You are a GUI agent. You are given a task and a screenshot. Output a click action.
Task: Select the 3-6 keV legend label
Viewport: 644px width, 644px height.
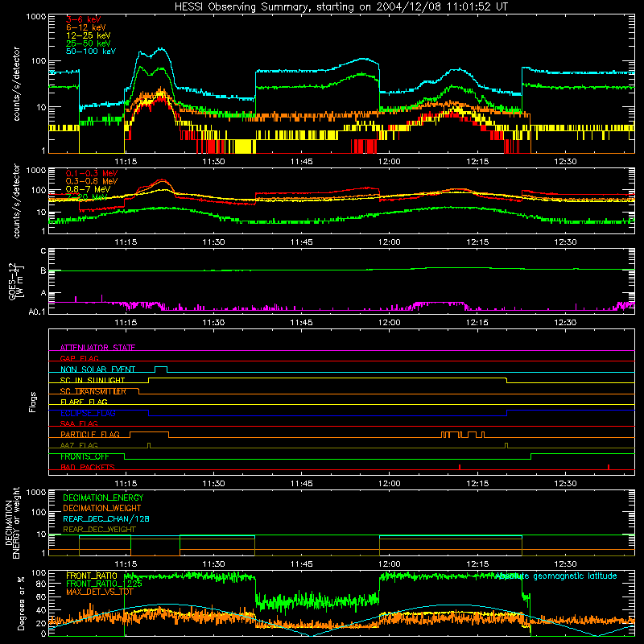pos(83,19)
